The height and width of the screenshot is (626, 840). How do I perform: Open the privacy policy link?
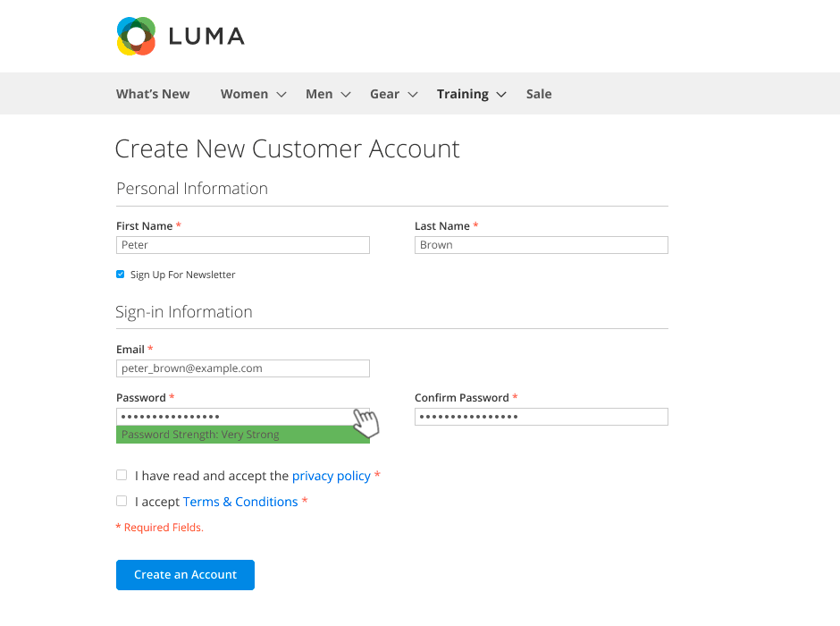tap(331, 476)
